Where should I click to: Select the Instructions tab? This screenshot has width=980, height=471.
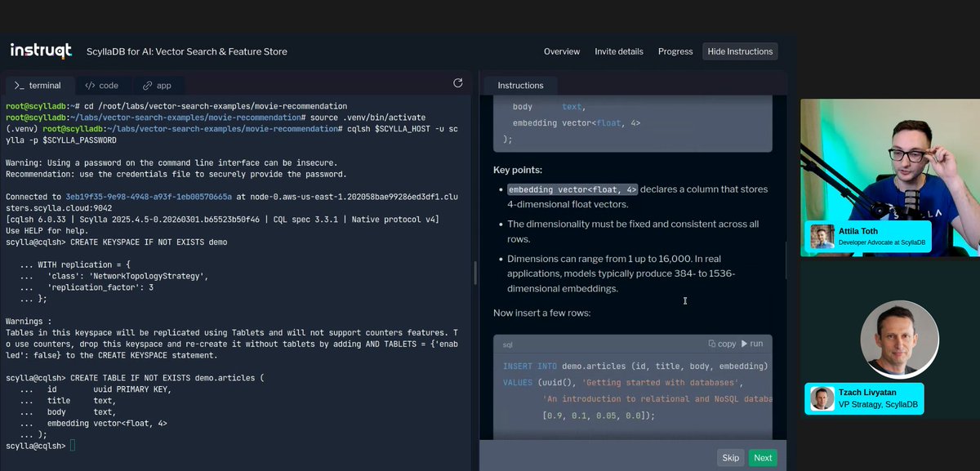(x=520, y=85)
